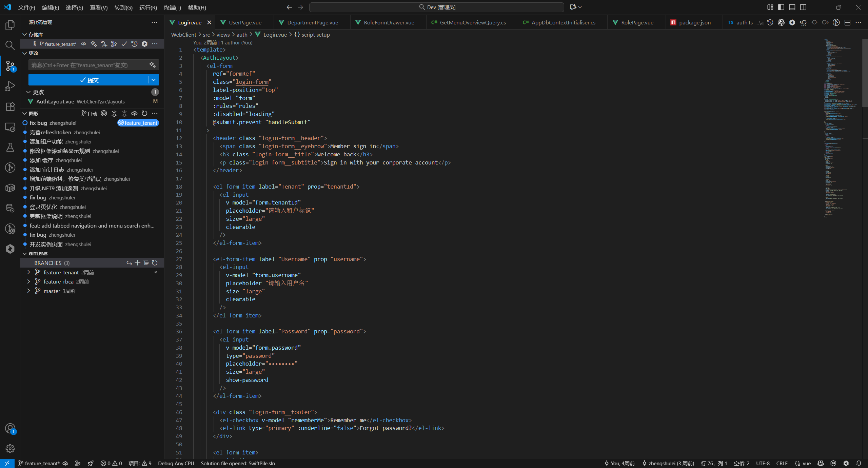Click the AI generate commit message sparkle icon
This screenshot has width=868, height=468.
point(153,65)
